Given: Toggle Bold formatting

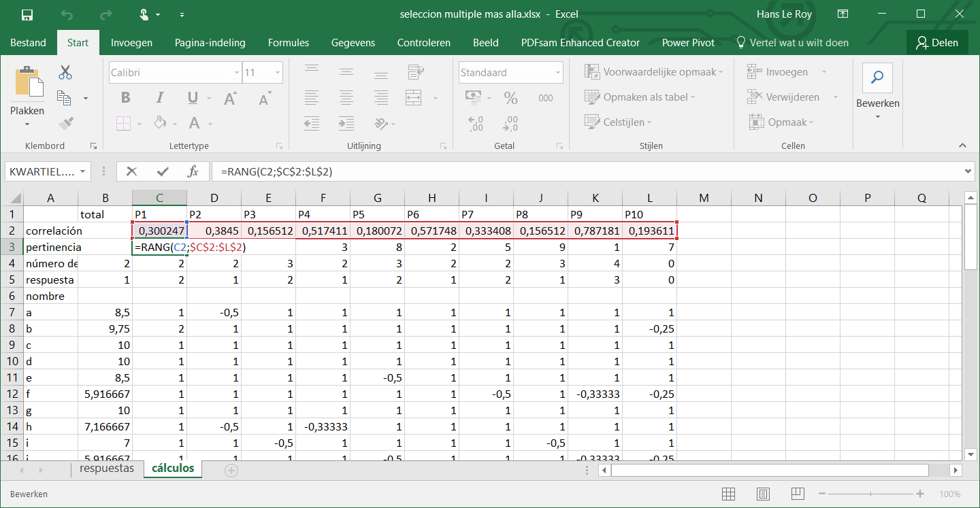Looking at the screenshot, I should point(125,98).
